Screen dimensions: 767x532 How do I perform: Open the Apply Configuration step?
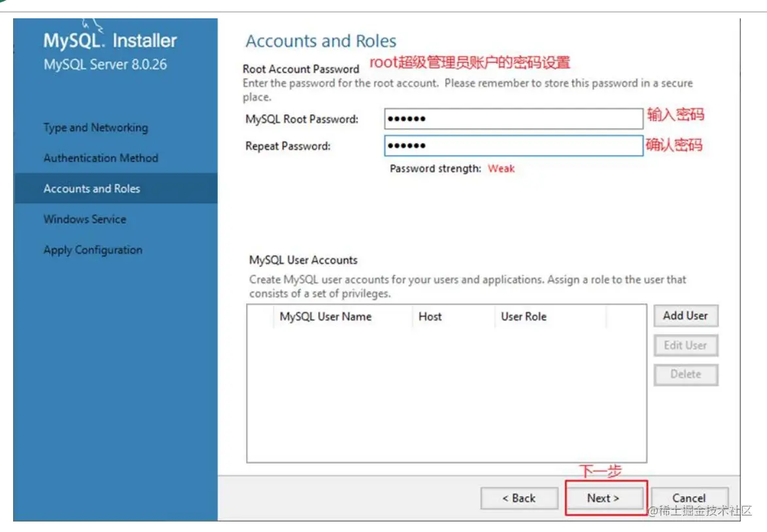pyautogui.click(x=93, y=250)
